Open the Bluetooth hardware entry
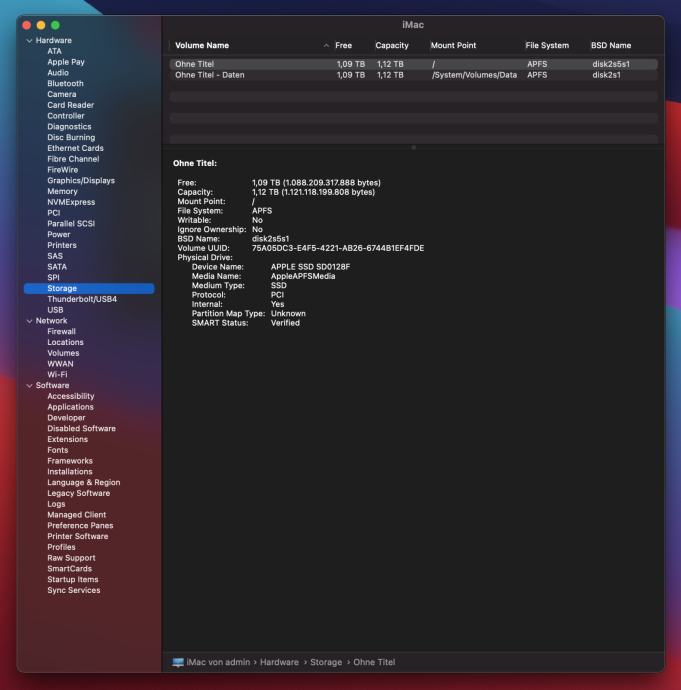681x690 pixels. (65, 84)
